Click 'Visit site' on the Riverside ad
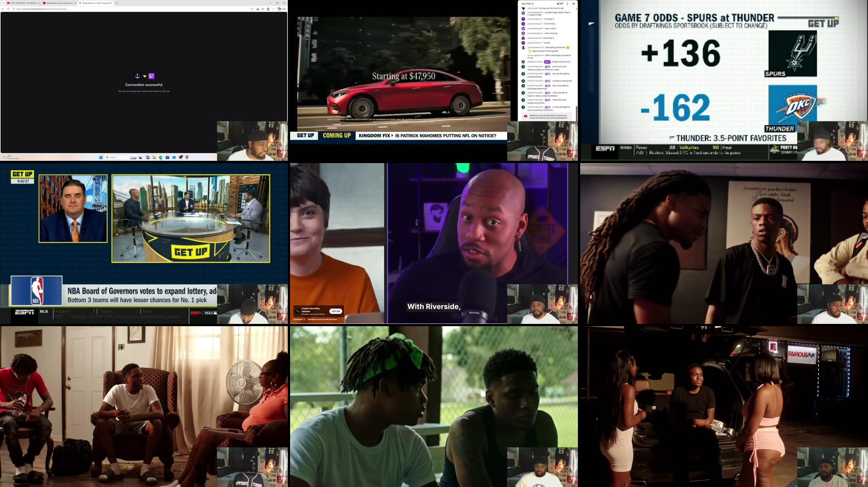This screenshot has width=868, height=487. point(335,311)
